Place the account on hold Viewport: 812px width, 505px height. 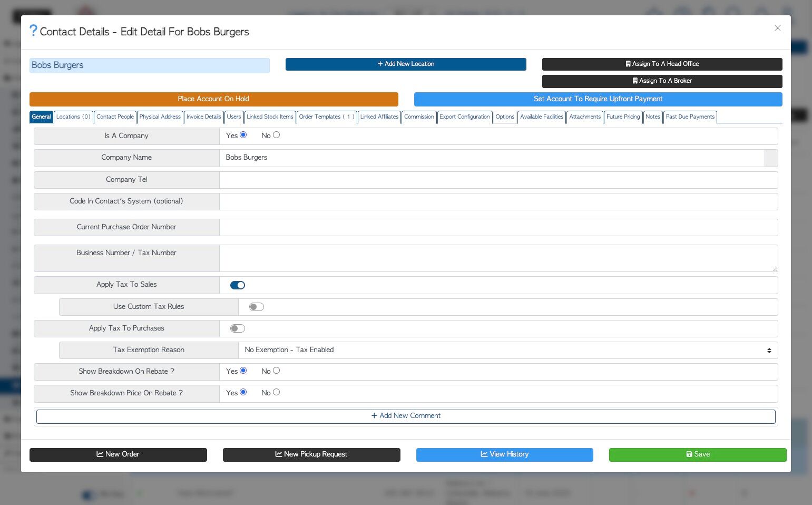[213, 99]
